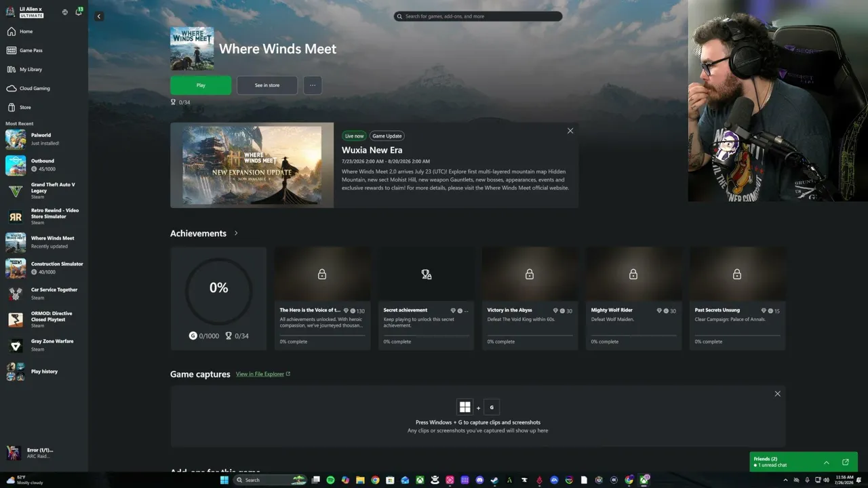Click the green Play button
This screenshot has width=868, height=488.
201,85
